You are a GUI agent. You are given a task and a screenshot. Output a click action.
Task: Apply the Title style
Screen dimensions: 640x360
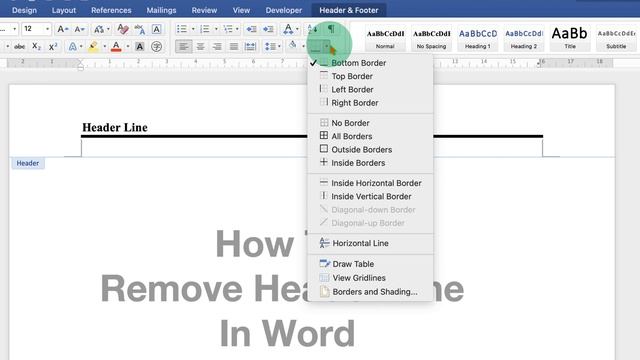[570, 39]
